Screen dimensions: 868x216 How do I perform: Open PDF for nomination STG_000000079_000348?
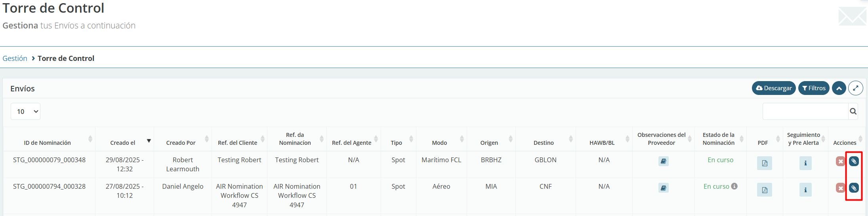click(764, 163)
